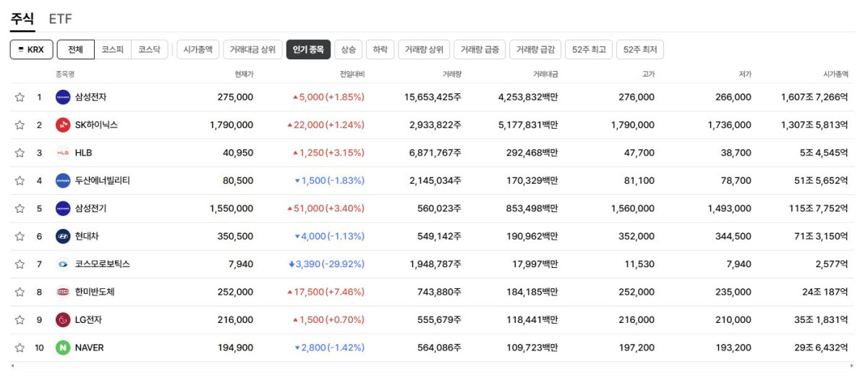Screen dimensions: 868x378
Task: Choose the 거래량 급증 filter
Action: (480, 50)
